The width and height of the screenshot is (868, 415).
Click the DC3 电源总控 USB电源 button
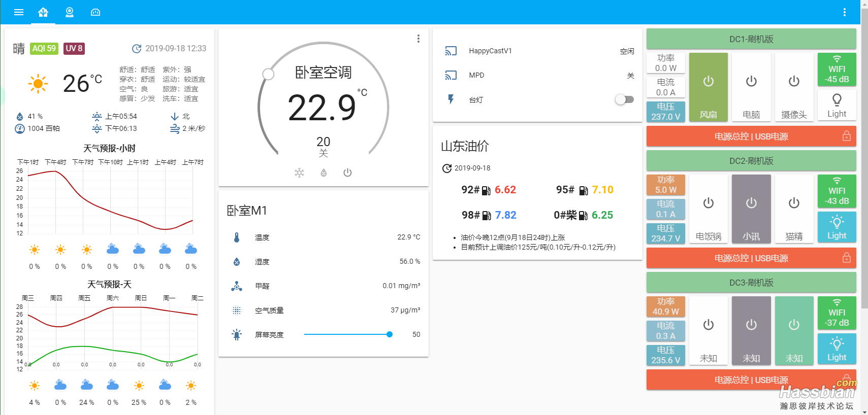click(x=751, y=379)
